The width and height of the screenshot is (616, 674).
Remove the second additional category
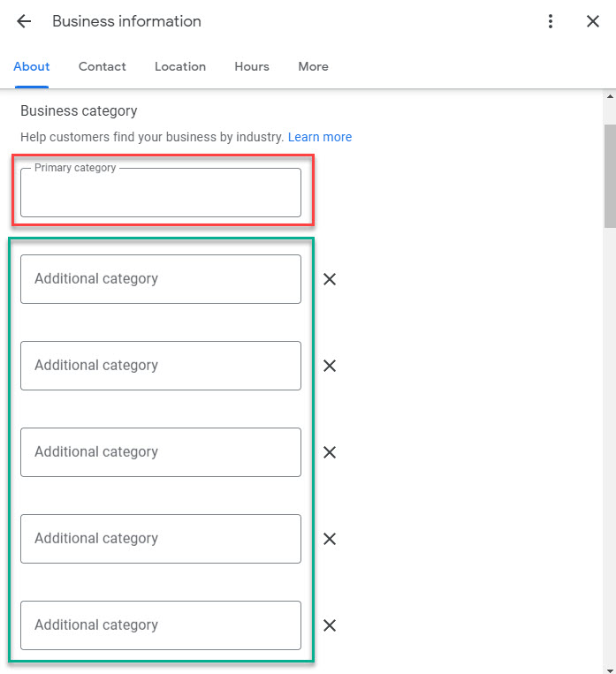click(x=330, y=366)
